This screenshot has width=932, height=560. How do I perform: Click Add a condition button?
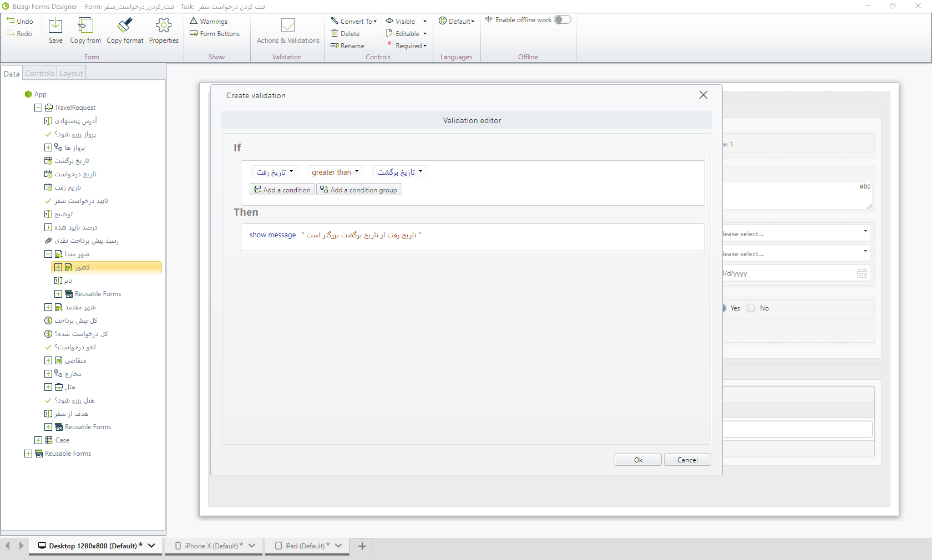pos(282,190)
